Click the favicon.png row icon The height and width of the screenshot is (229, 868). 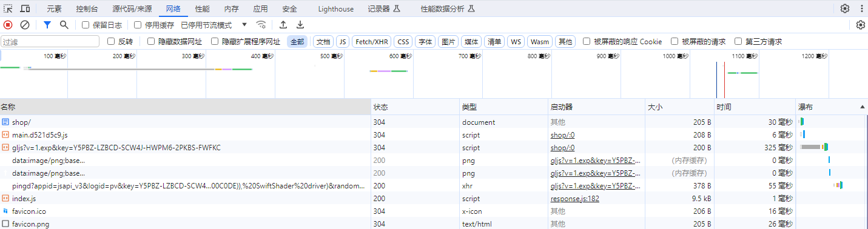point(5,224)
